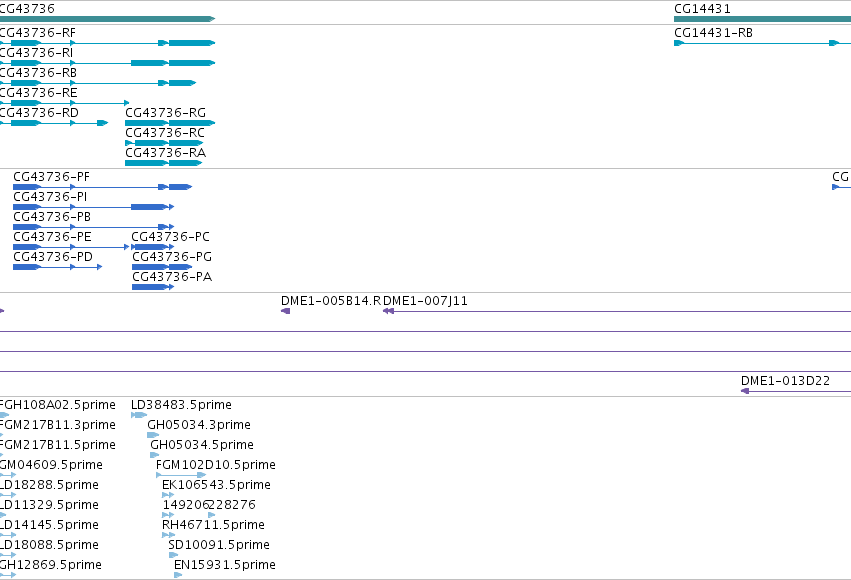Select the EK106543.5prime EST label
The height and width of the screenshot is (580, 851).
216,485
